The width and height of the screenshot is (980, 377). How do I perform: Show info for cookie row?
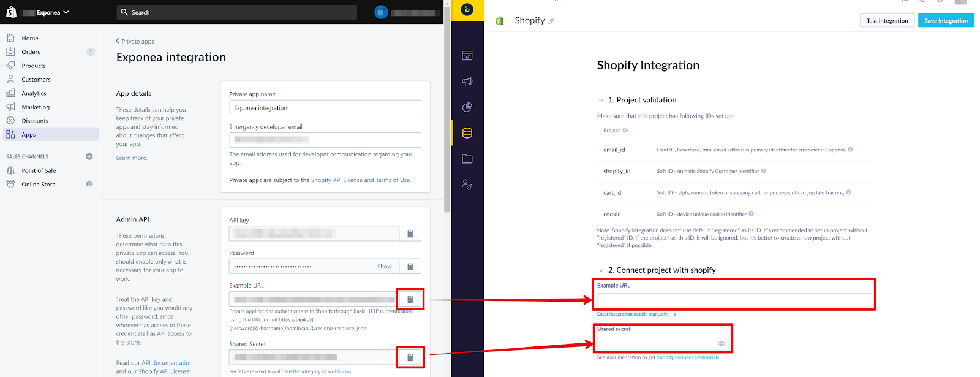751,214
